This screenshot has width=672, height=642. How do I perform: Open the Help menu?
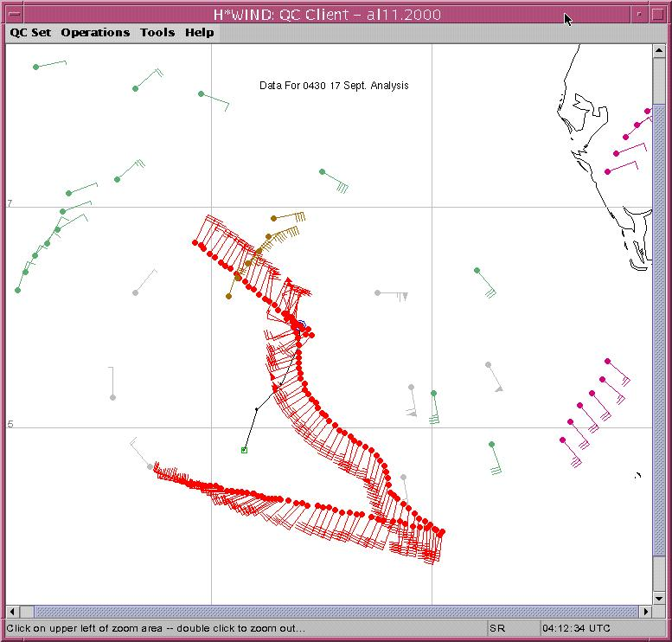tap(199, 33)
